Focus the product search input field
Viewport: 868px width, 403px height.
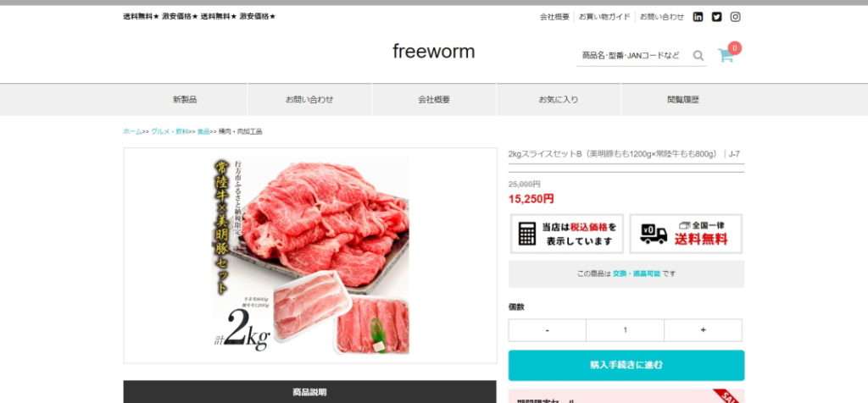tap(631, 55)
